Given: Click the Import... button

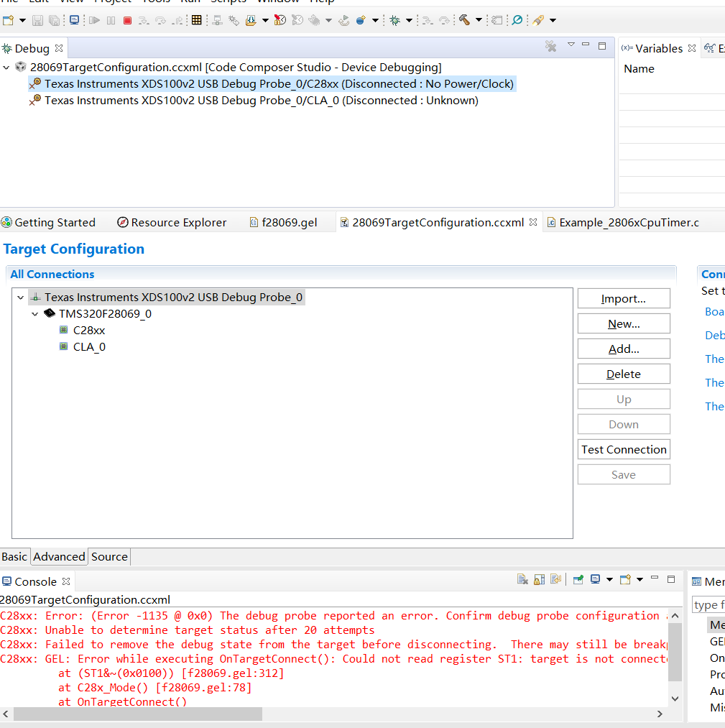Looking at the screenshot, I should click(x=623, y=298).
